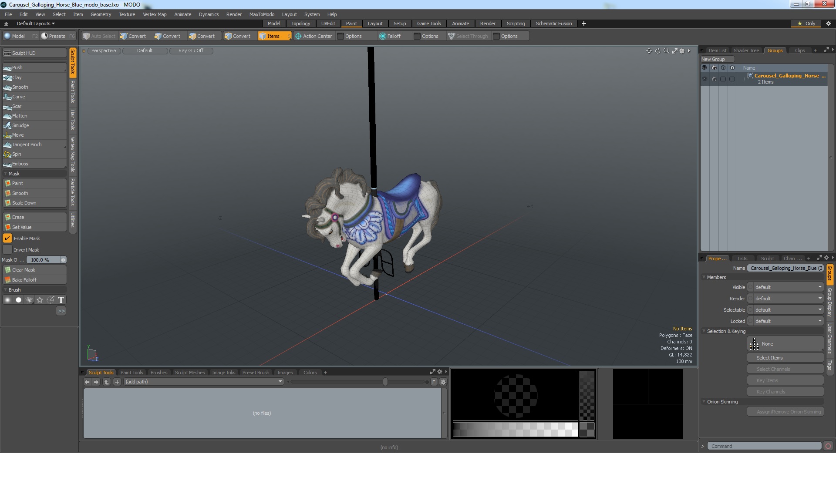Image resolution: width=836 pixels, height=504 pixels.
Task: Collapse the Mask section
Action: (5, 174)
